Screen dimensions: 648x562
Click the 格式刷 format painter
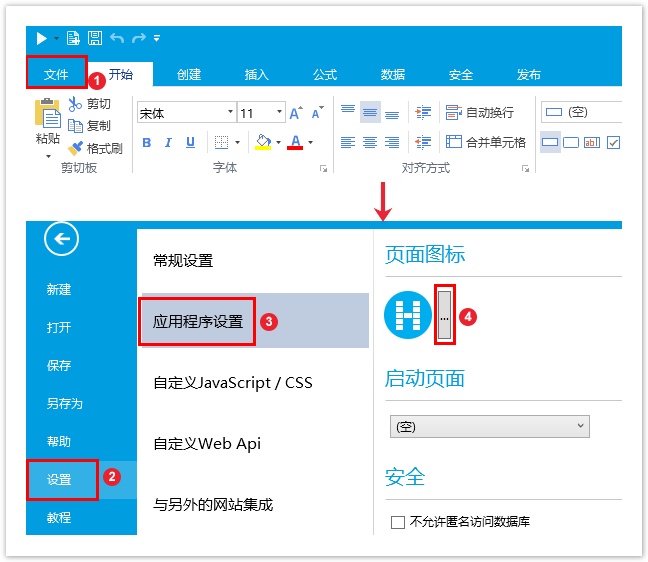tap(96, 148)
